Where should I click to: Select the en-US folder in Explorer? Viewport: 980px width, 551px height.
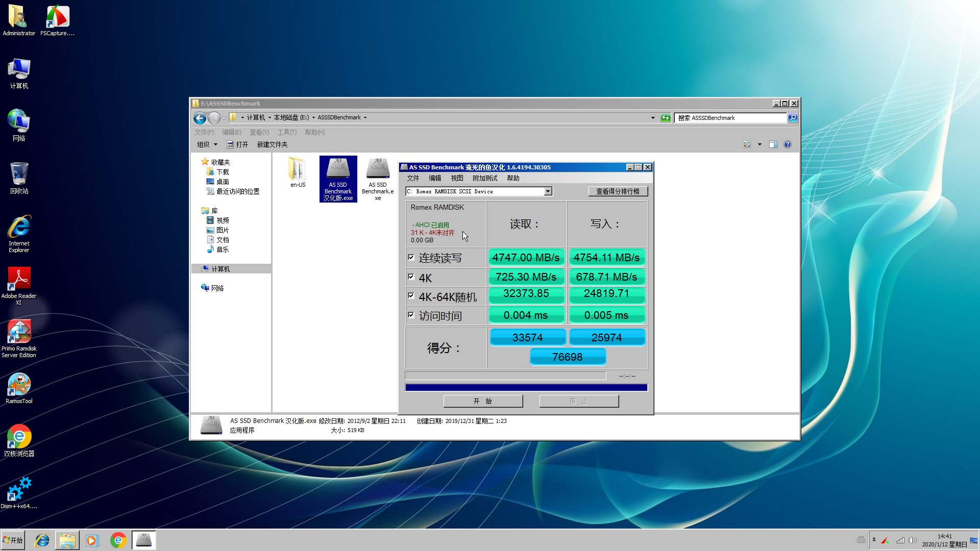coord(298,172)
